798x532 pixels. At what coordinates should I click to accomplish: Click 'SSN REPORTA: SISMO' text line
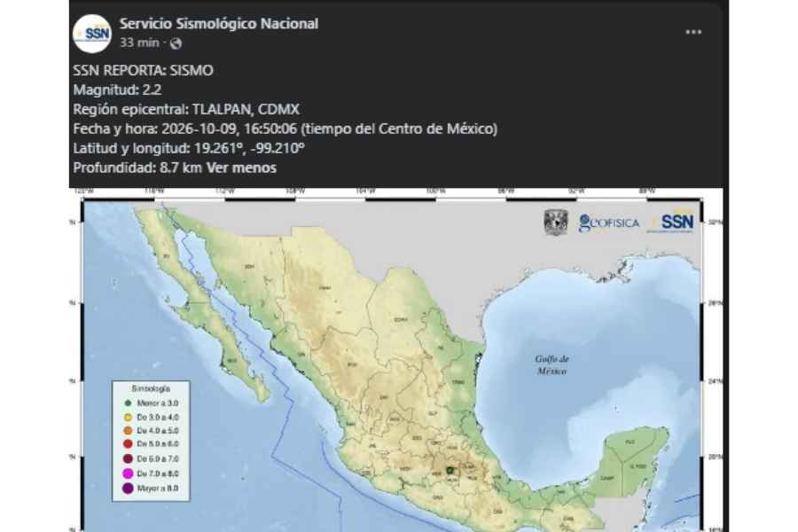(143, 70)
